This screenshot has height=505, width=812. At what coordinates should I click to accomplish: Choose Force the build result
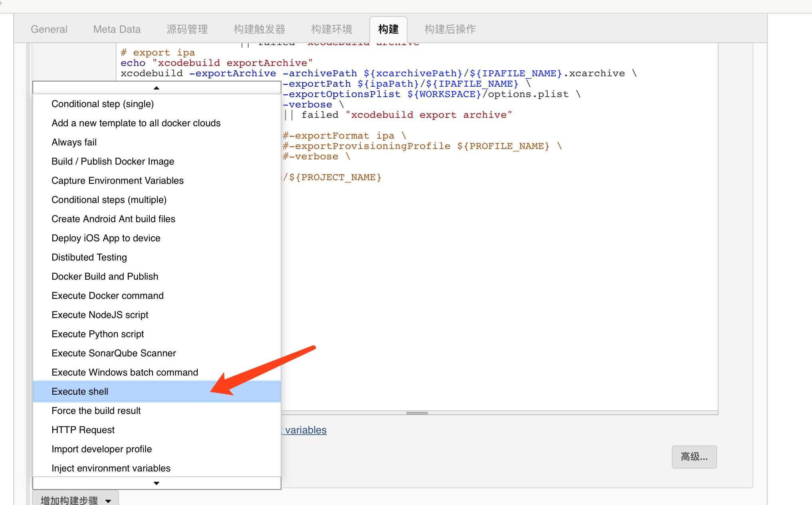[157, 411]
